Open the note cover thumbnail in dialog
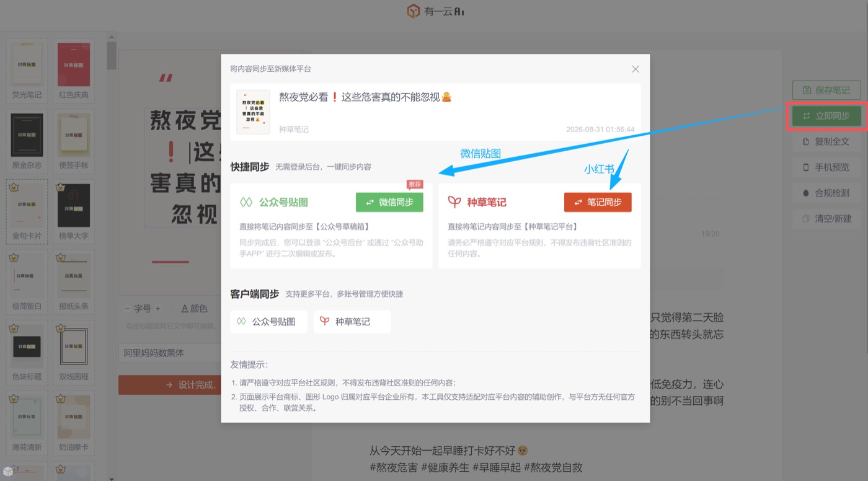The width and height of the screenshot is (868, 481). (253, 112)
